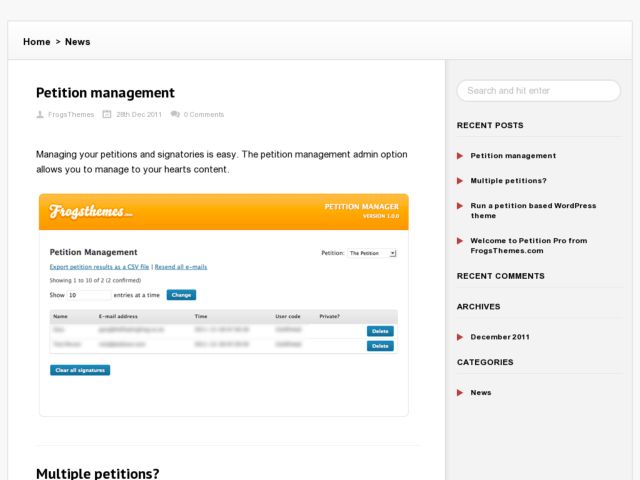Viewport: 640px width, 480px height.
Task: Click the RECENT COMMENTS widget heading
Action: coord(500,276)
